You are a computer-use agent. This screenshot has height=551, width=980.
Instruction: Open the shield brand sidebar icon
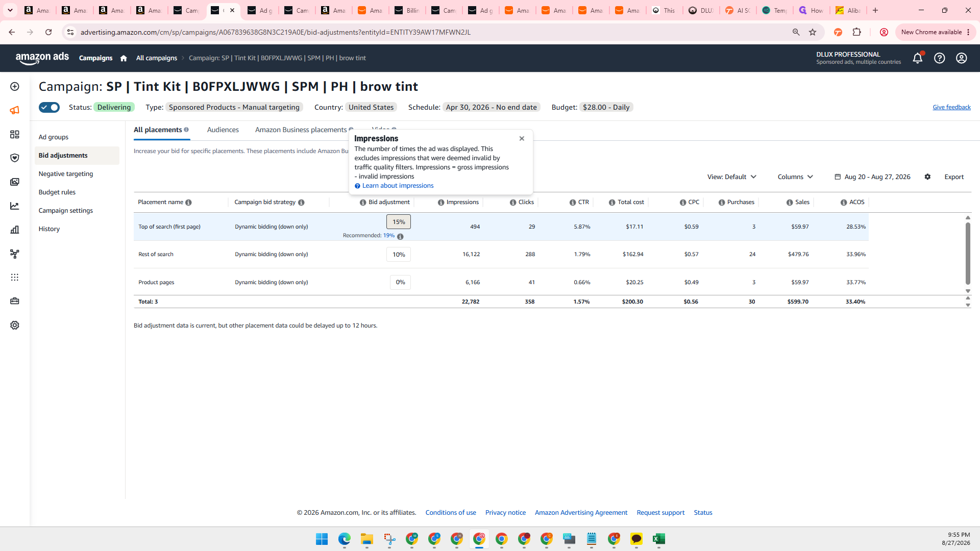[15, 158]
